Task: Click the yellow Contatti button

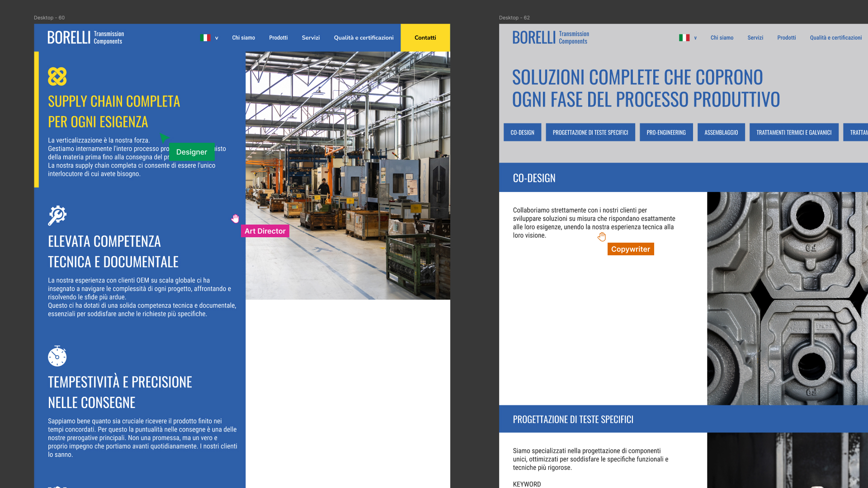Action: pos(425,38)
